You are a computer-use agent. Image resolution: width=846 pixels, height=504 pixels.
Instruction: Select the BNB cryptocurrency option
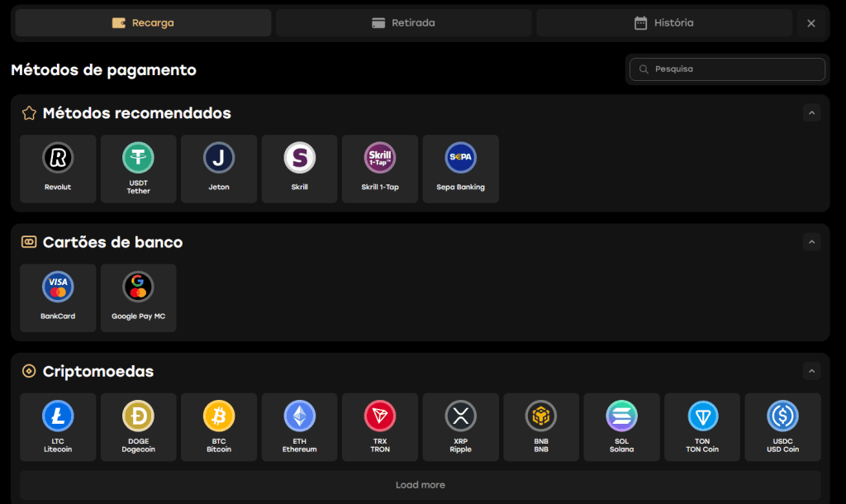coord(541,427)
